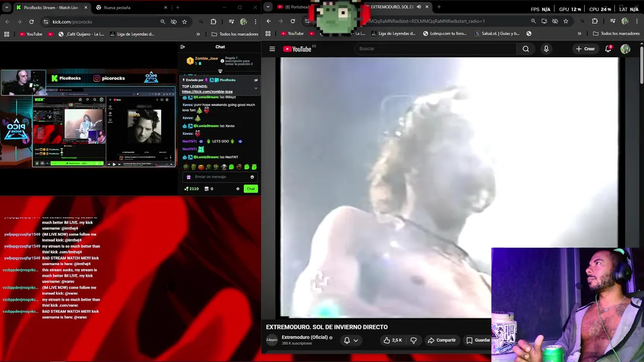The width and height of the screenshot is (644, 362).
Task: Open the kick.com/zombie-jose link
Action: [x=207, y=92]
